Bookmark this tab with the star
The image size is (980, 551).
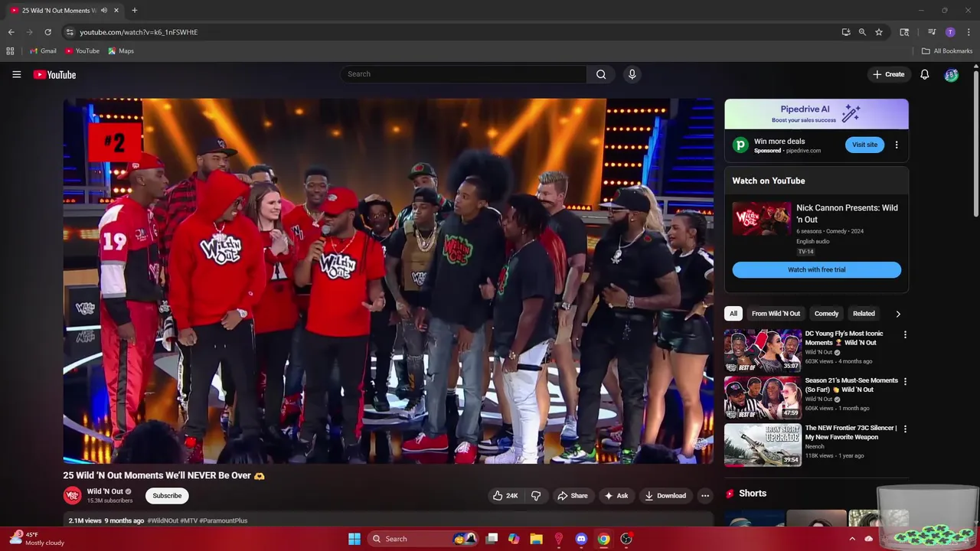[879, 32]
